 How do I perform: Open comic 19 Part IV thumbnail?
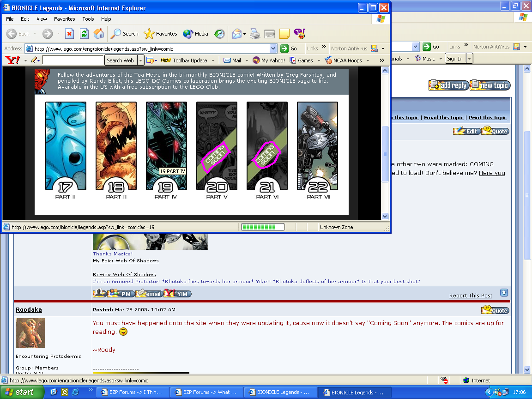[166, 146]
